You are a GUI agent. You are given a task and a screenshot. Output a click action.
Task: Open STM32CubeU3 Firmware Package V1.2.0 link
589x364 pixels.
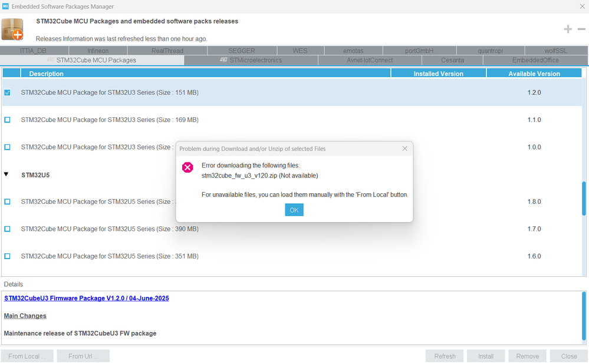click(87, 299)
